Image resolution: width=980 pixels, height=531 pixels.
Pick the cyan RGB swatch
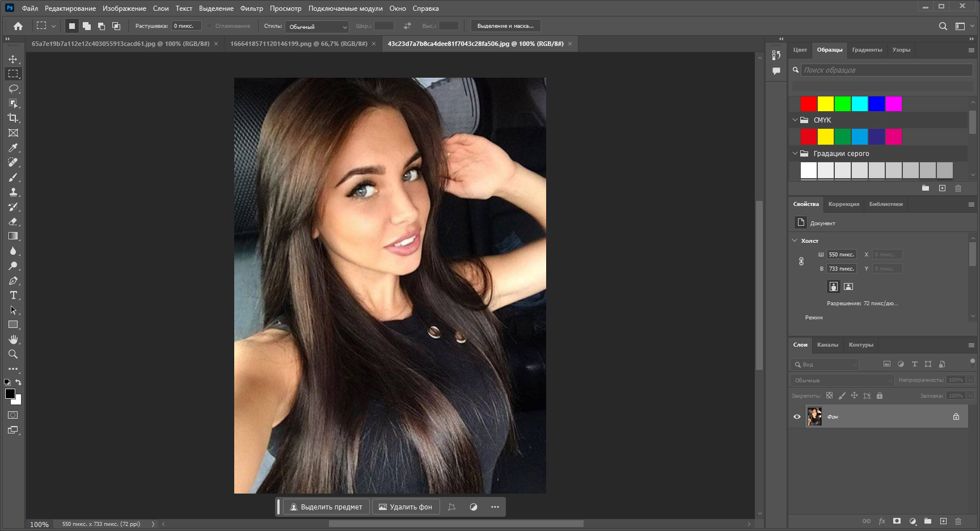click(859, 104)
